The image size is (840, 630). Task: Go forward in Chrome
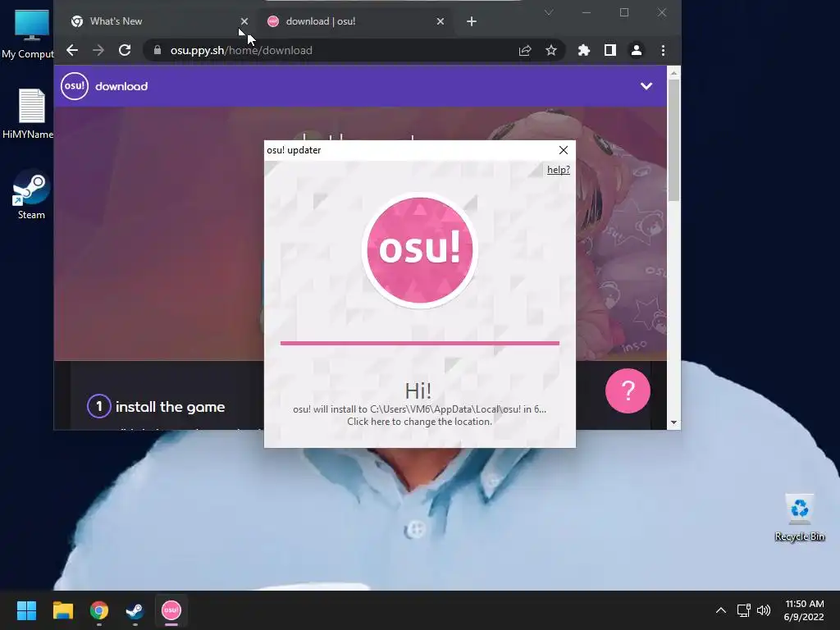coord(98,50)
